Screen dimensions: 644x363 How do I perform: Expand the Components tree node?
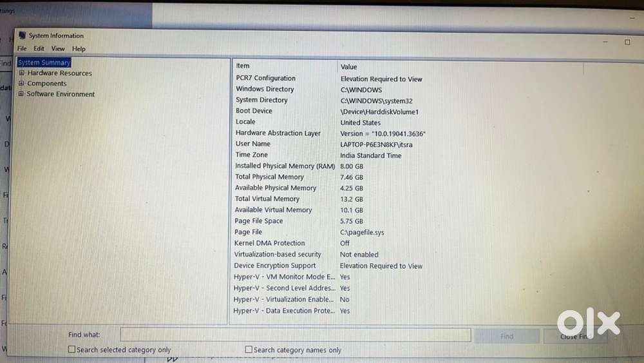(x=22, y=83)
